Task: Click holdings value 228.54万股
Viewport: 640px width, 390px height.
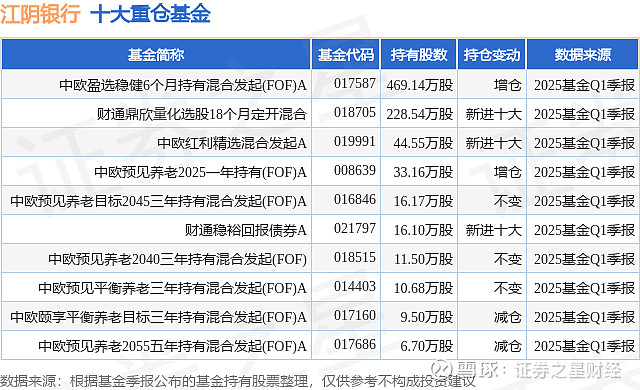Action: (420, 114)
